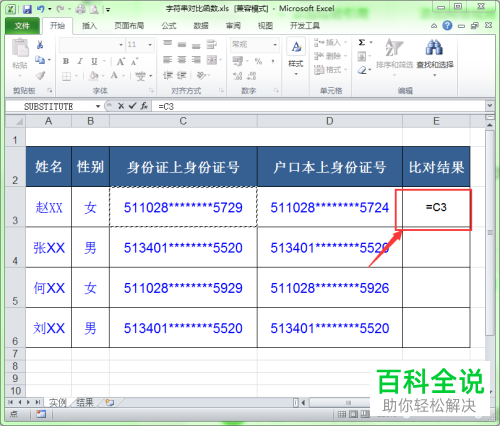500x426 pixels.
Task: Decrease font size with the small A icon
Action: coord(134,62)
